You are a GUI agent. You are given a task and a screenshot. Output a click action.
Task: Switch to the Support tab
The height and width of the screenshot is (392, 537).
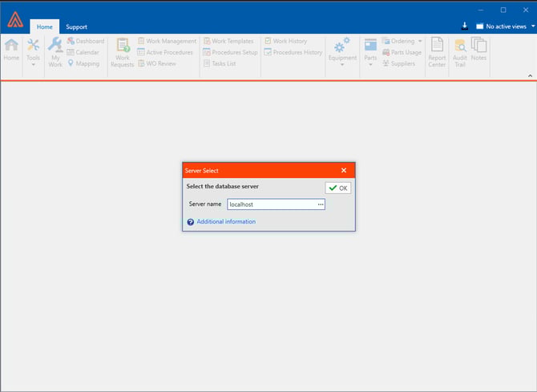(x=77, y=26)
